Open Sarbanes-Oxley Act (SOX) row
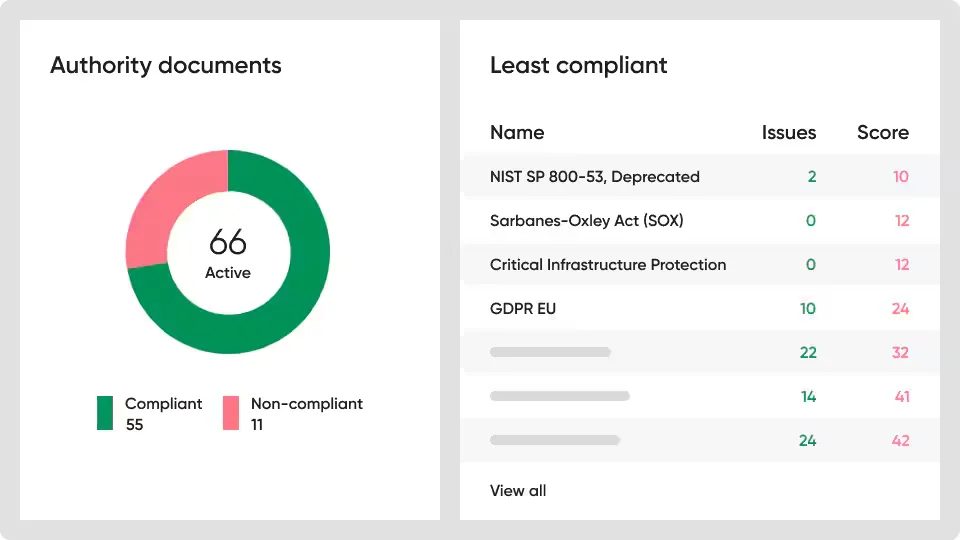This screenshot has width=960, height=540. (701, 220)
